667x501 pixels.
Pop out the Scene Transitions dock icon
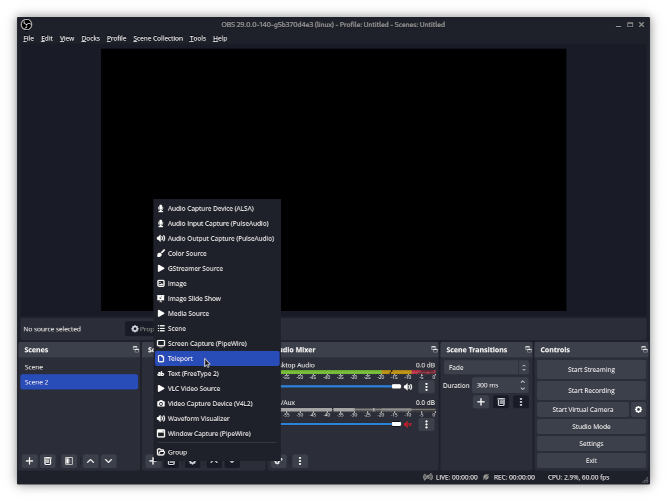pyautogui.click(x=528, y=349)
